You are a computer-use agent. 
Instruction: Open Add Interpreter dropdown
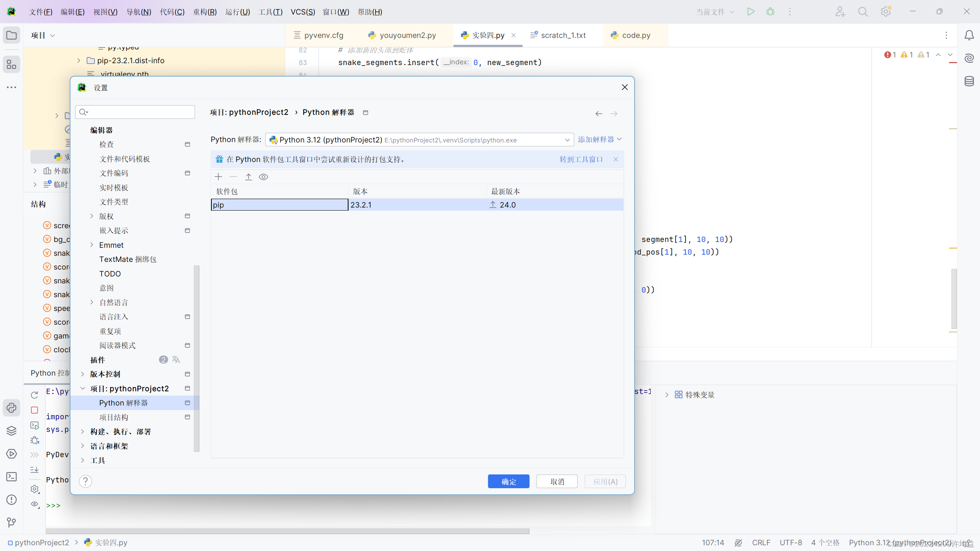coord(600,139)
